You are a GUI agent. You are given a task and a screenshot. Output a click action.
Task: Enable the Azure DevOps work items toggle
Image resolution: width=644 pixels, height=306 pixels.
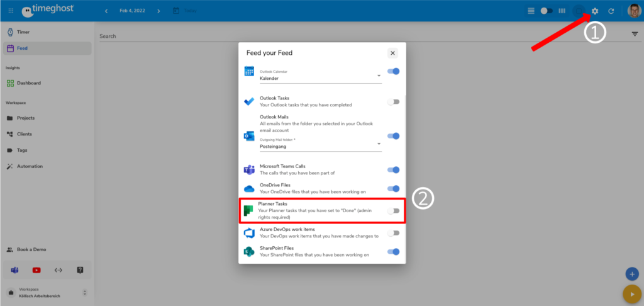point(393,233)
